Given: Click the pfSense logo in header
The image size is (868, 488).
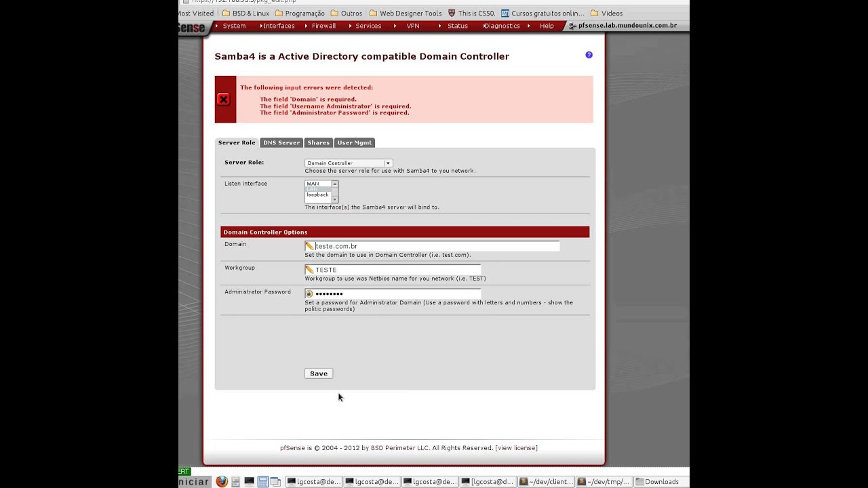Looking at the screenshot, I should click(192, 28).
